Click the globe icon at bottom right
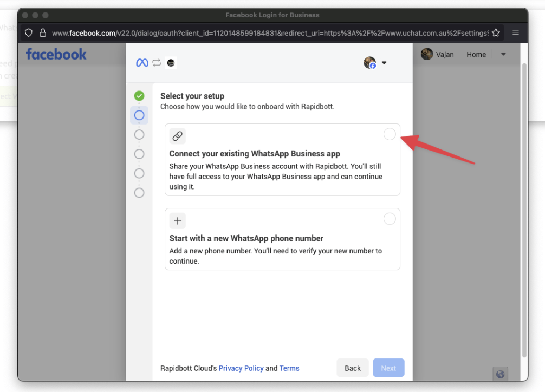 (x=500, y=374)
